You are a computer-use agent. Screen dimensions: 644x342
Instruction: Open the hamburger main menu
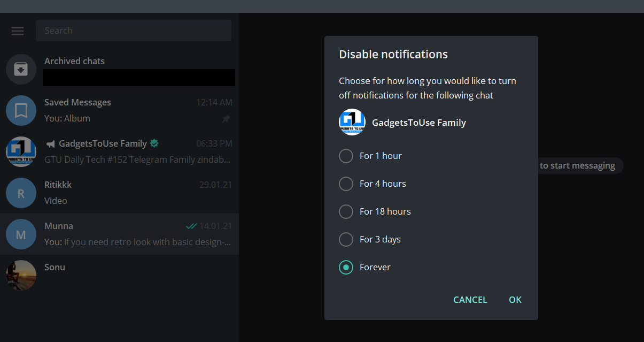point(18,31)
